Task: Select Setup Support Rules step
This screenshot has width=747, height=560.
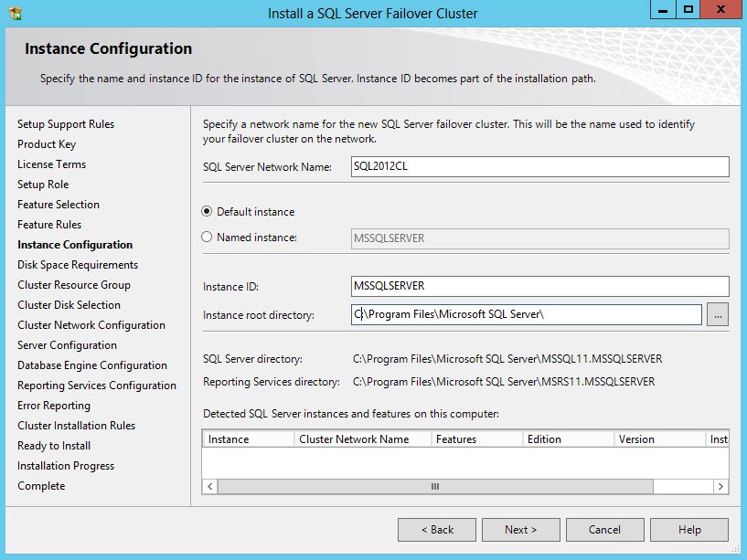Action: point(66,124)
